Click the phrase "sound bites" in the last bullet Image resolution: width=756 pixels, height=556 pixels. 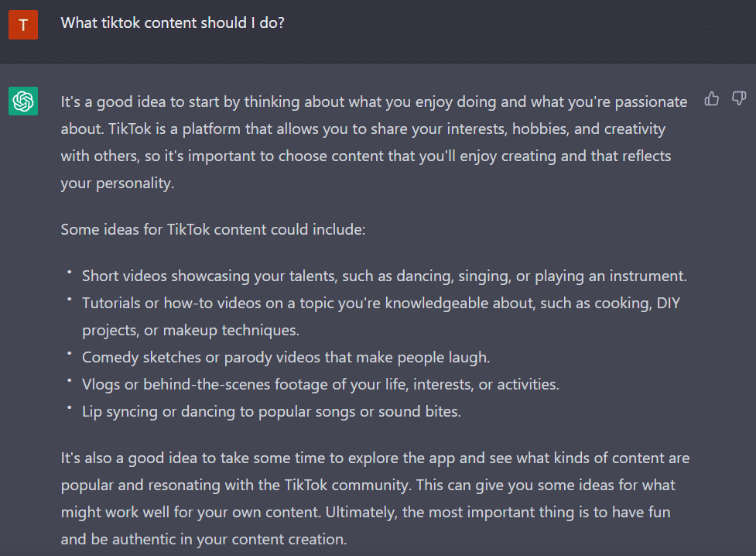[422, 411]
